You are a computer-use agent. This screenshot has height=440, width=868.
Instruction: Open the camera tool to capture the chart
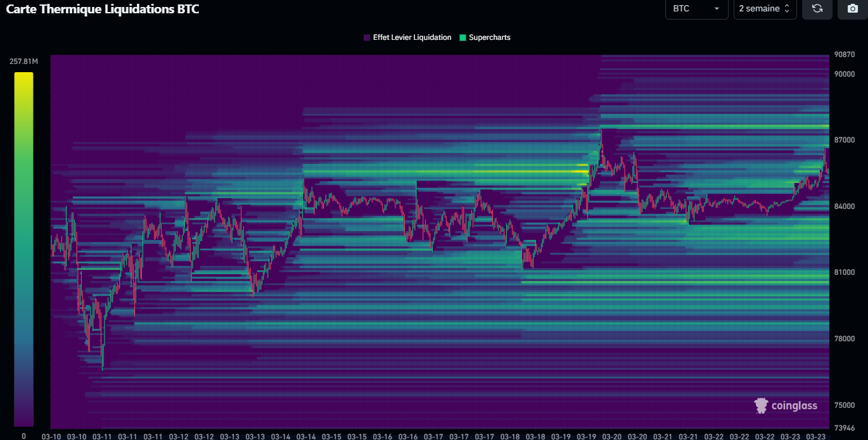852,9
